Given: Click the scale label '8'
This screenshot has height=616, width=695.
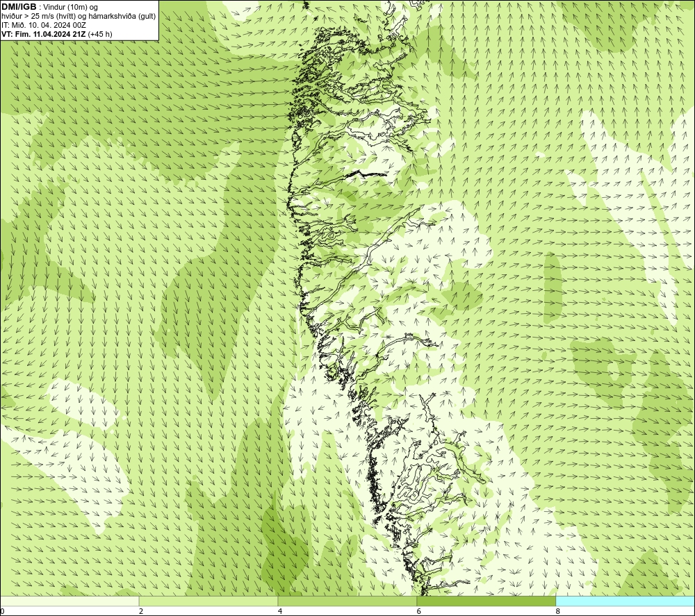Looking at the screenshot, I should click(x=558, y=612).
